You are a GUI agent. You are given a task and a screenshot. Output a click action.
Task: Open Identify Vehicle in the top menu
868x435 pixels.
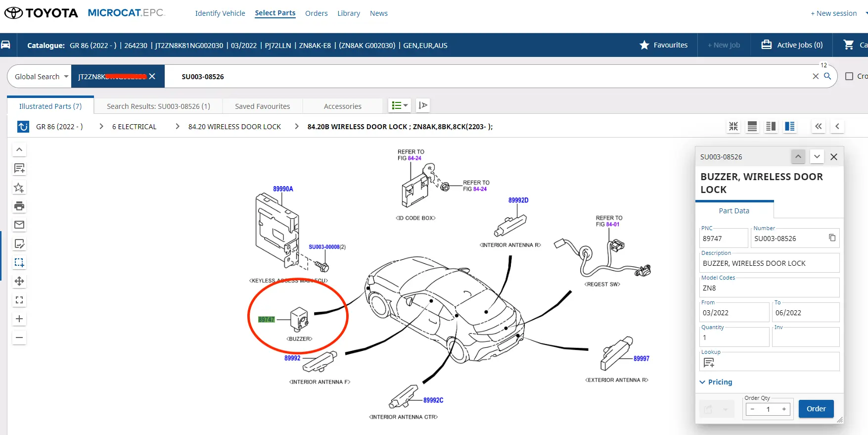pyautogui.click(x=220, y=13)
